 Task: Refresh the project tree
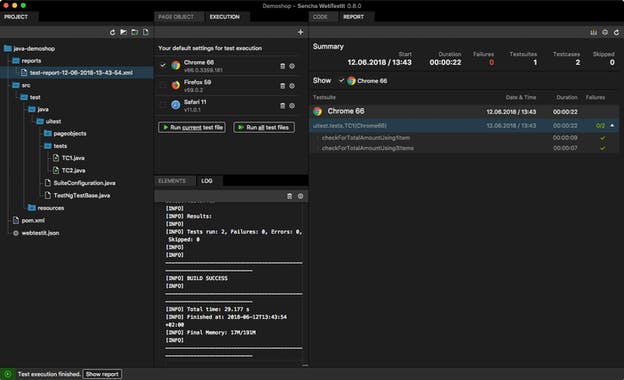click(112, 32)
